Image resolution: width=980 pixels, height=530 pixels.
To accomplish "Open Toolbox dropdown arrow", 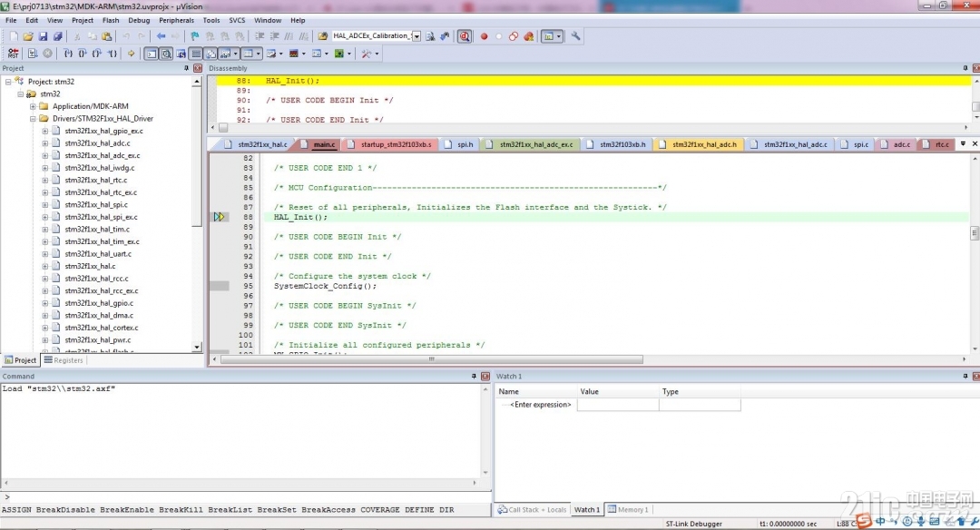I will point(377,54).
